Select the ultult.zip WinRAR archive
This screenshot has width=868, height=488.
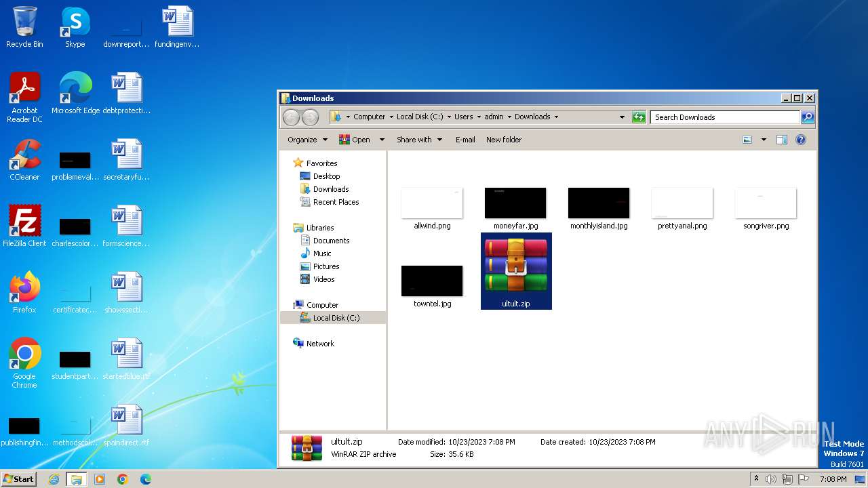516,271
